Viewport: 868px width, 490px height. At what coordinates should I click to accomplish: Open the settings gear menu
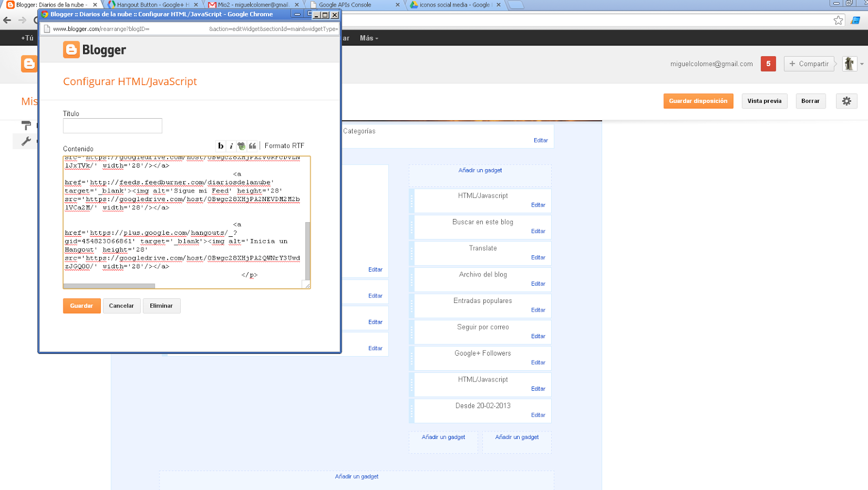click(846, 101)
